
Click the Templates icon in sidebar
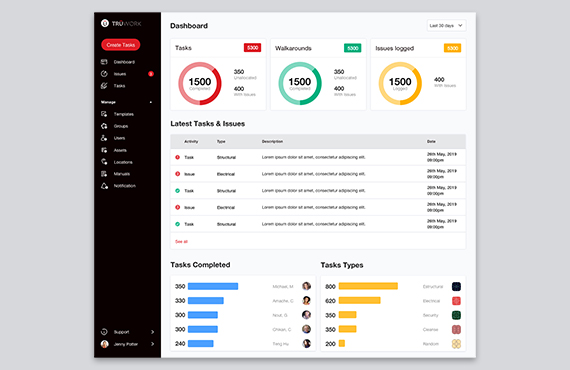(x=104, y=114)
